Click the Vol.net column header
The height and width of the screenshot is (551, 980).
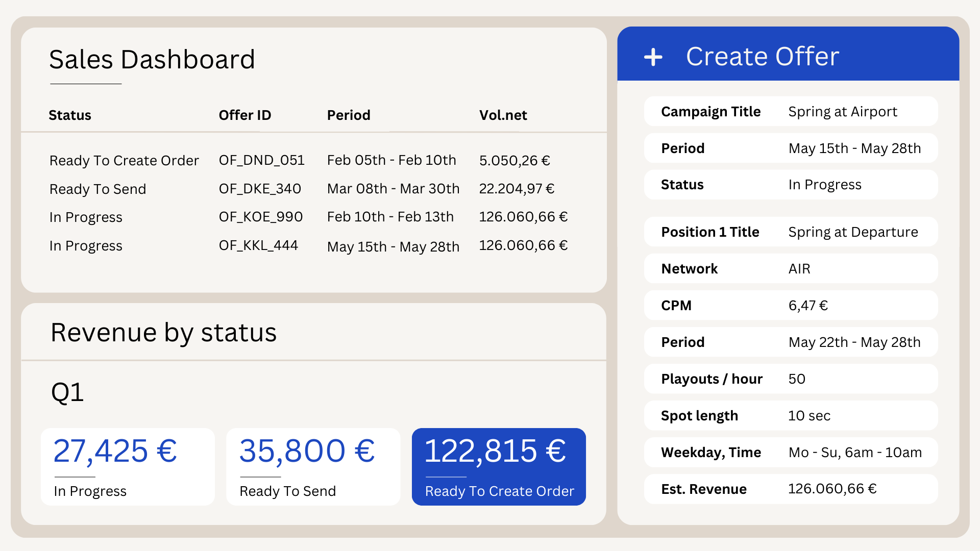503,115
